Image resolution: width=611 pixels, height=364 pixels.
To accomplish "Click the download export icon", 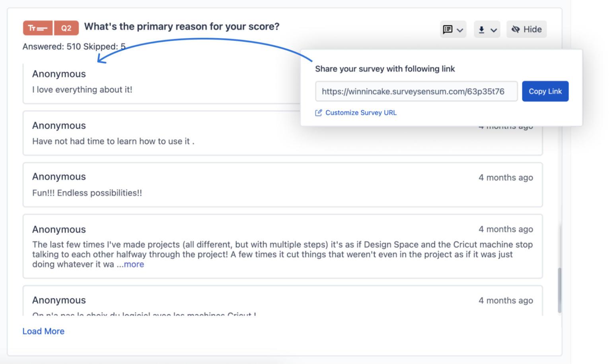I will [x=482, y=29].
